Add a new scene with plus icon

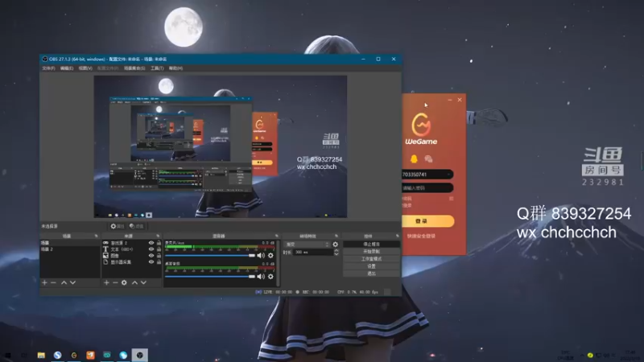click(44, 282)
